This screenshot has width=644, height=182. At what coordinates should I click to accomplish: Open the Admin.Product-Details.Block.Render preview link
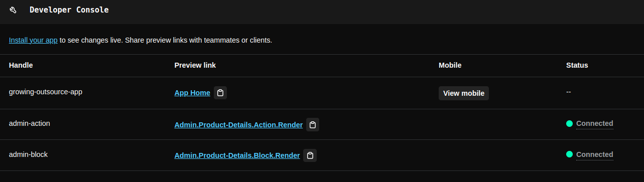pos(237,155)
